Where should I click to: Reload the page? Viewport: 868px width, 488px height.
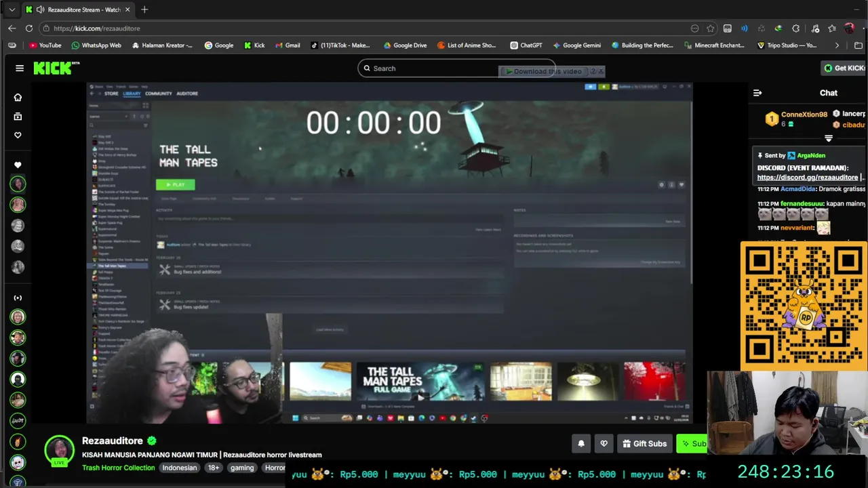point(29,28)
